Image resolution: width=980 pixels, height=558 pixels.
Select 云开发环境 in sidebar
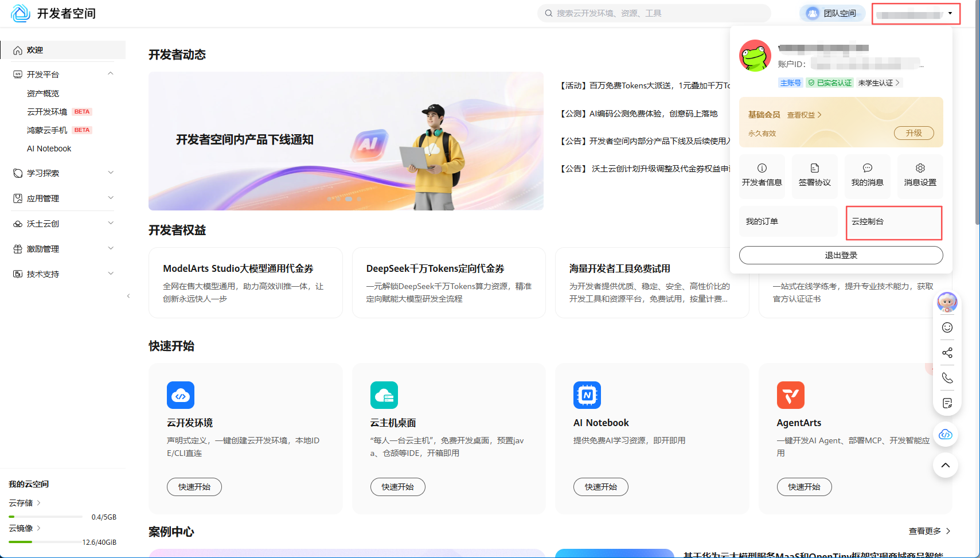[x=47, y=112]
